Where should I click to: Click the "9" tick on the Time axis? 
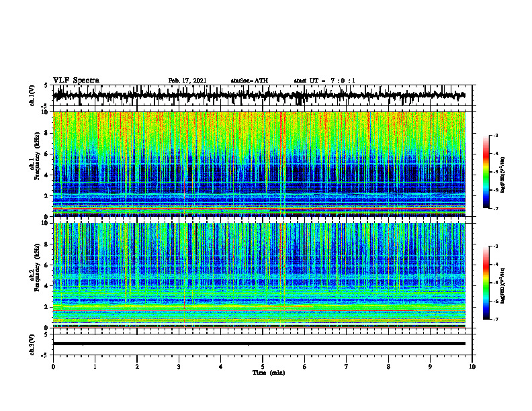430,367
